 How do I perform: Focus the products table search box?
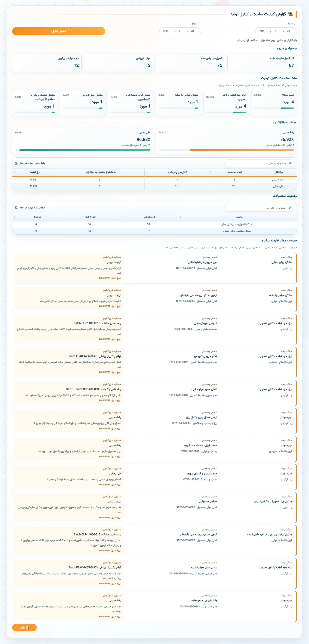coord(259,208)
